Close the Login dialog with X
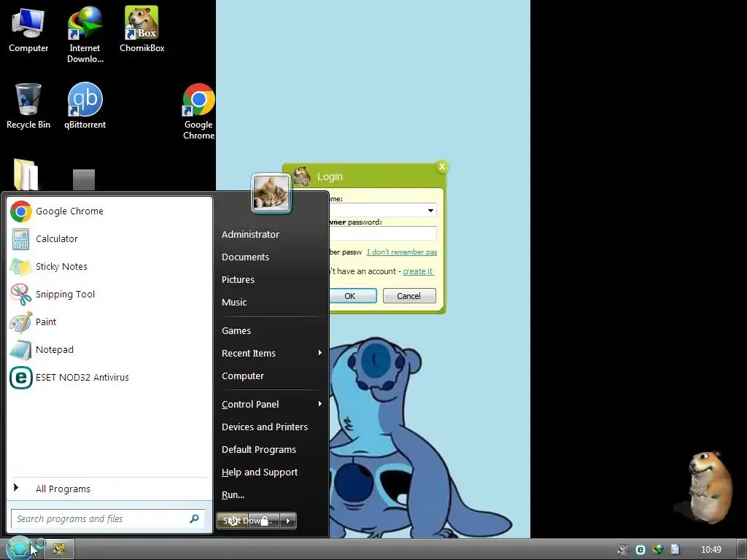 click(x=442, y=167)
